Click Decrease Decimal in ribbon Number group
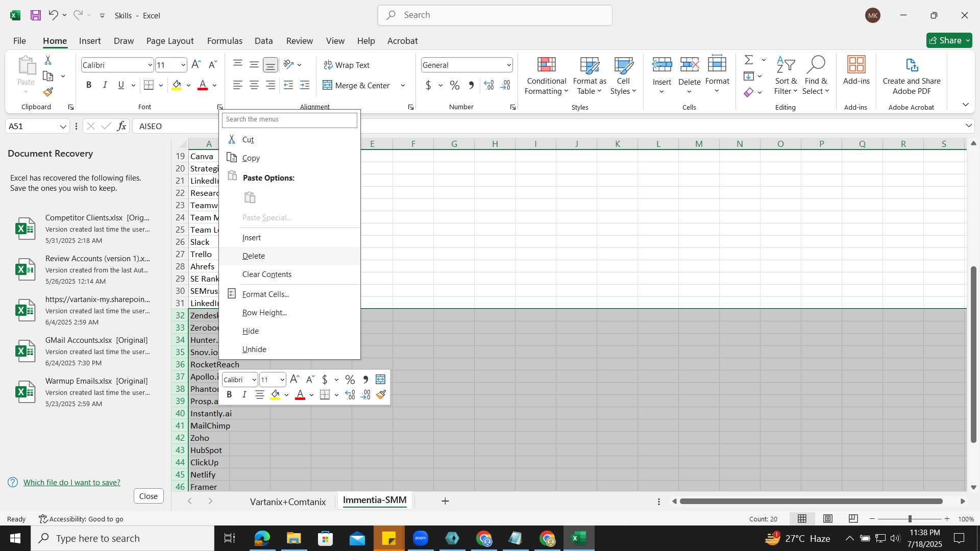This screenshot has width=980, height=551. (505, 85)
